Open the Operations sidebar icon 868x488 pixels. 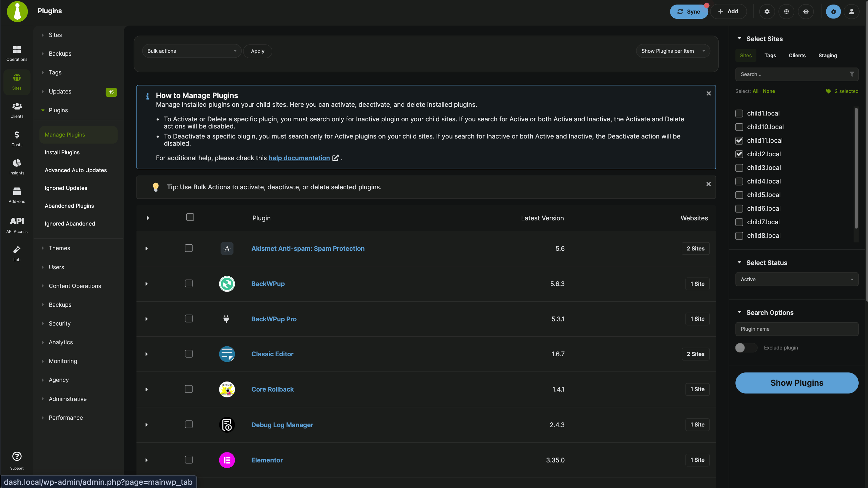pyautogui.click(x=17, y=53)
